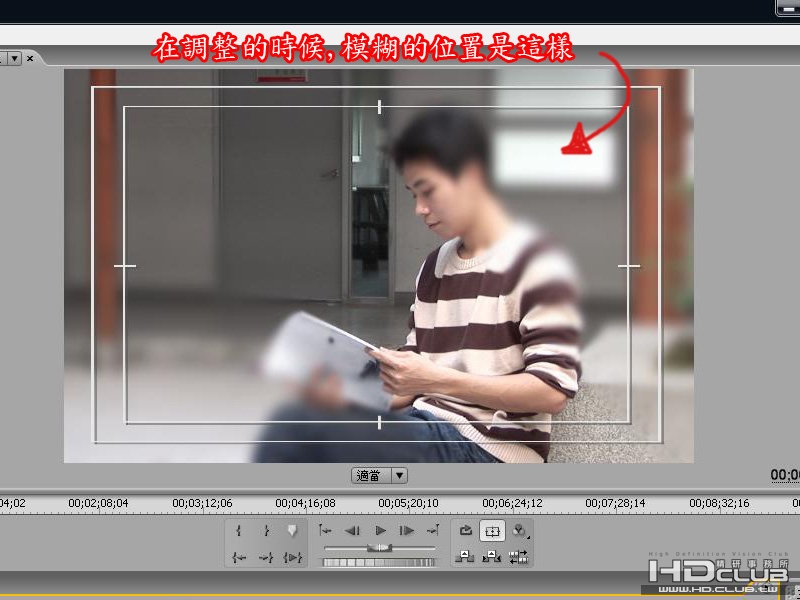
Task: Close the monitor tab with the x
Action: pos(30,58)
